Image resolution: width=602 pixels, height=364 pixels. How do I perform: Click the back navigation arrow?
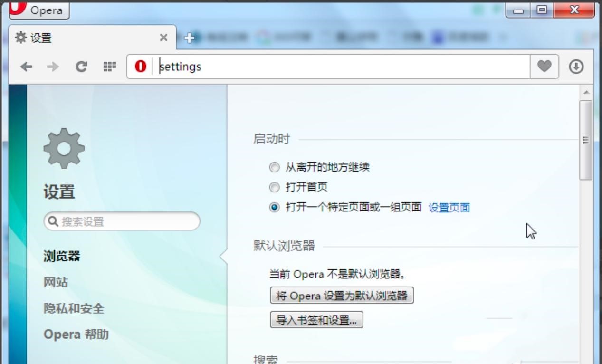tap(26, 67)
